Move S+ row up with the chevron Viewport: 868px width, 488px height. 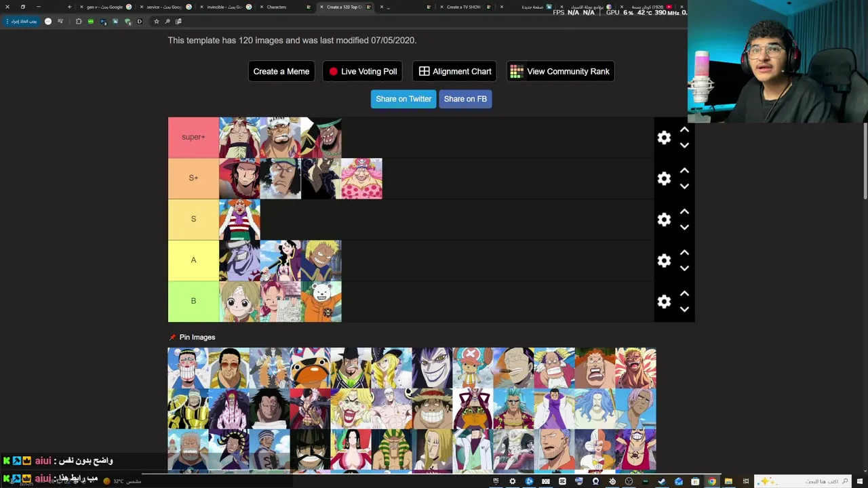pos(684,170)
